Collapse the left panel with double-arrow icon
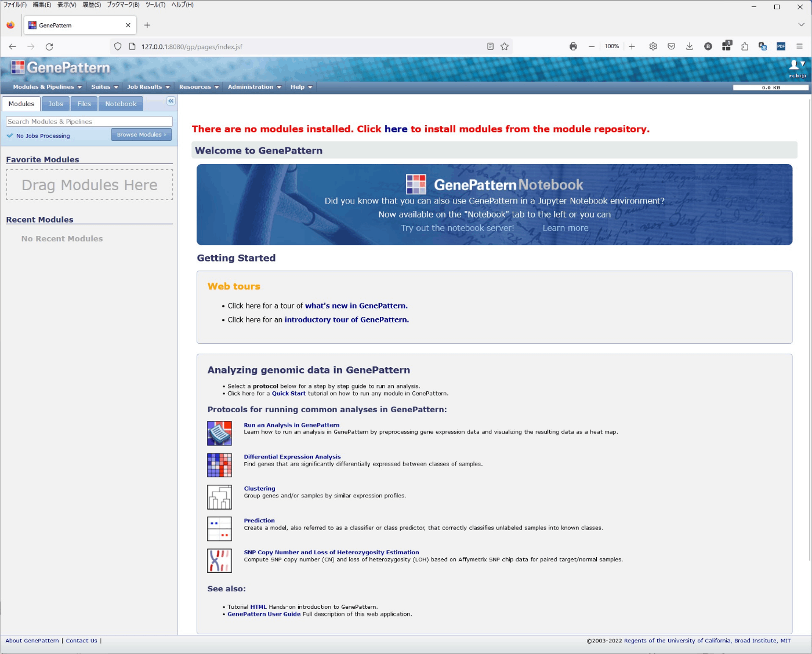 tap(171, 101)
